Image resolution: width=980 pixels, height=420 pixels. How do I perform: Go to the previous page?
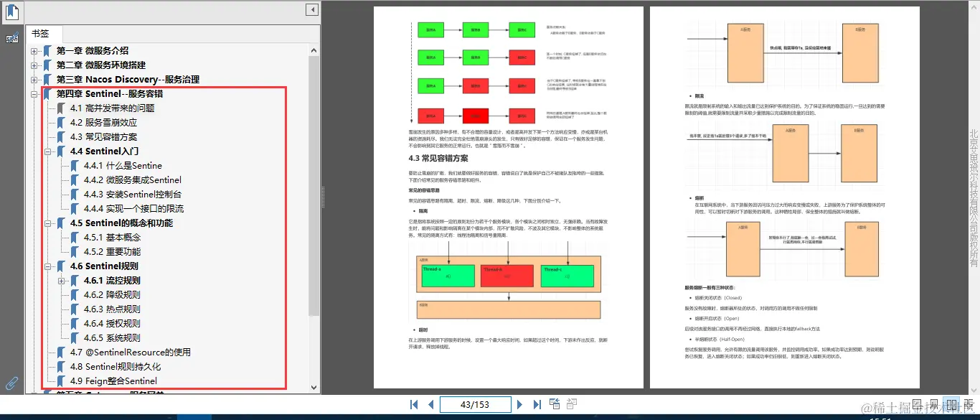tap(430, 404)
